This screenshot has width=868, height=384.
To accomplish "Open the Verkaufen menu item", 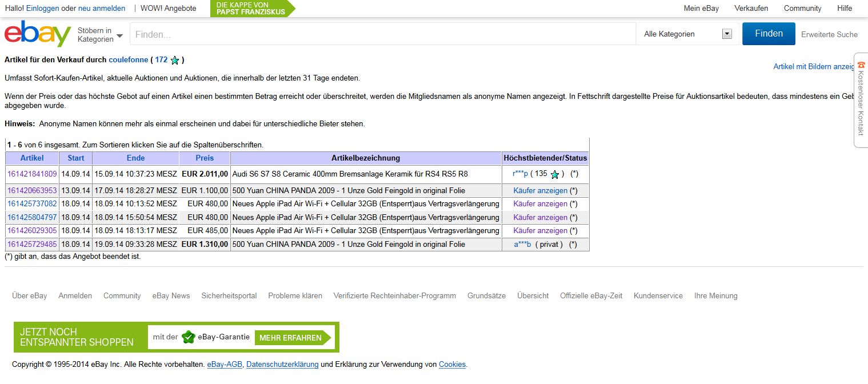I will tap(751, 8).
